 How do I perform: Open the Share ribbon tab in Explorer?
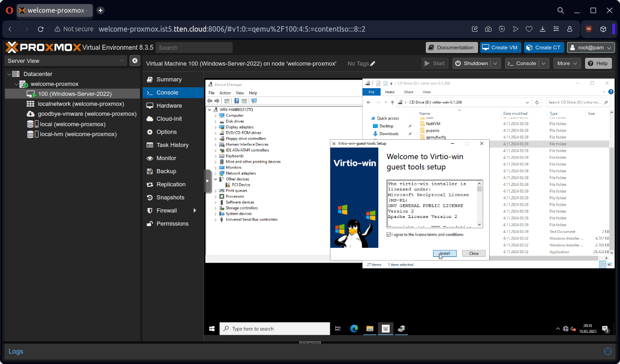(x=408, y=92)
